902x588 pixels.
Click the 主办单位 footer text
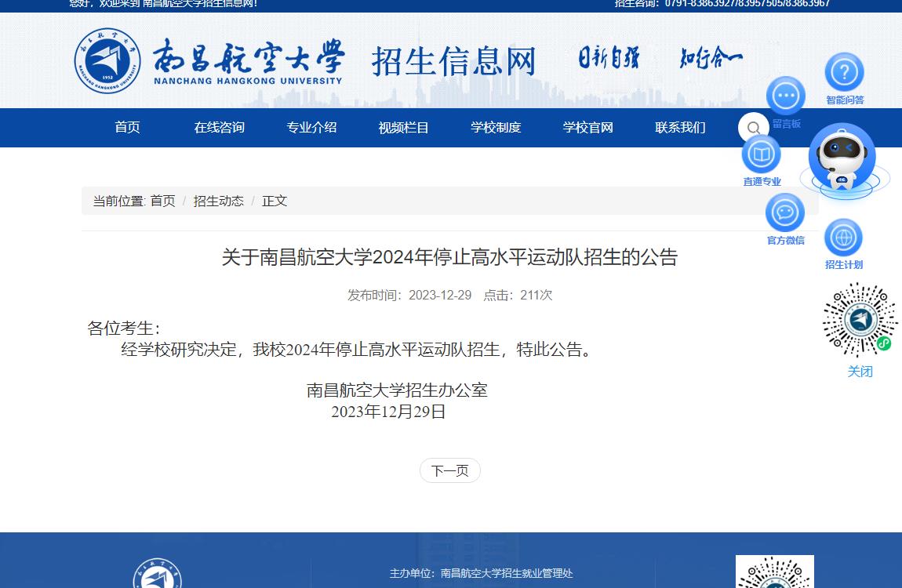tap(481, 573)
